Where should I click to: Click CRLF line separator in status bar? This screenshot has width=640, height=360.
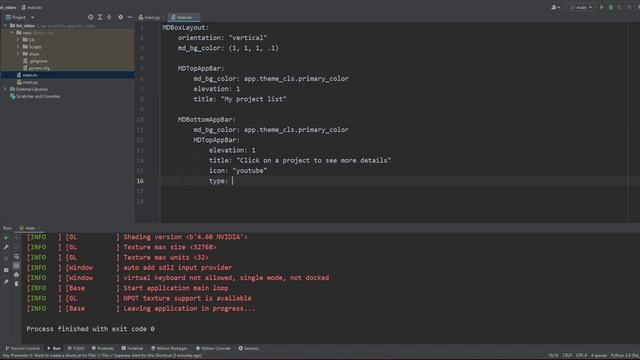tap(567, 356)
